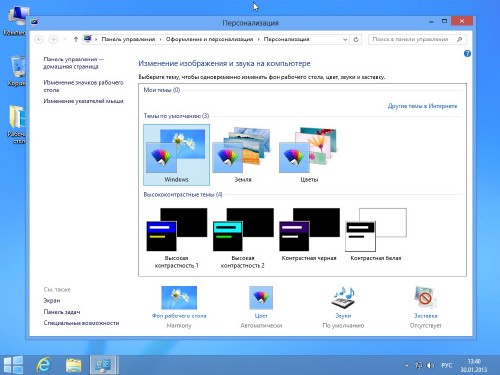The image size is (500, 375).
Task: Open the Заставка screensaver icon
Action: (x=425, y=298)
